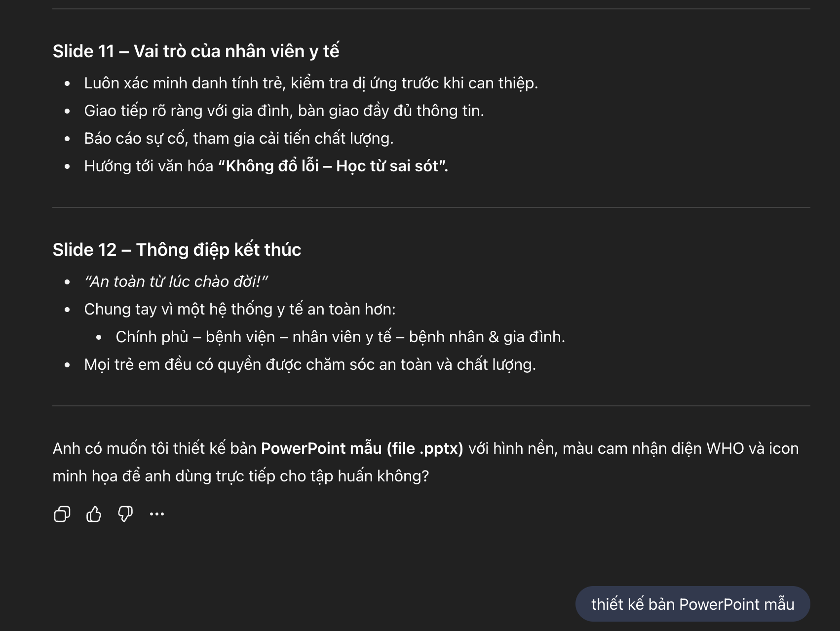Image resolution: width=840 pixels, height=631 pixels.
Task: Click the 'Slide 12 – Thông điệp kết thúc' heading
Action: tap(177, 250)
